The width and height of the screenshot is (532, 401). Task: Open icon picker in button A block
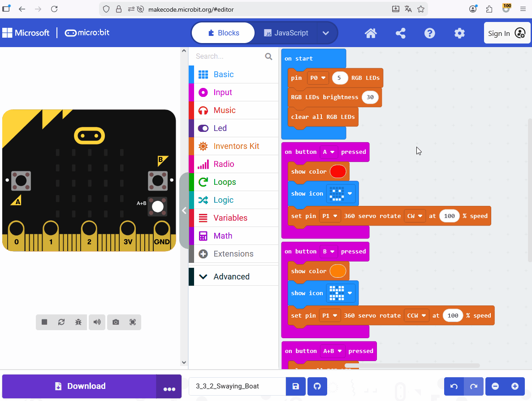(x=341, y=193)
